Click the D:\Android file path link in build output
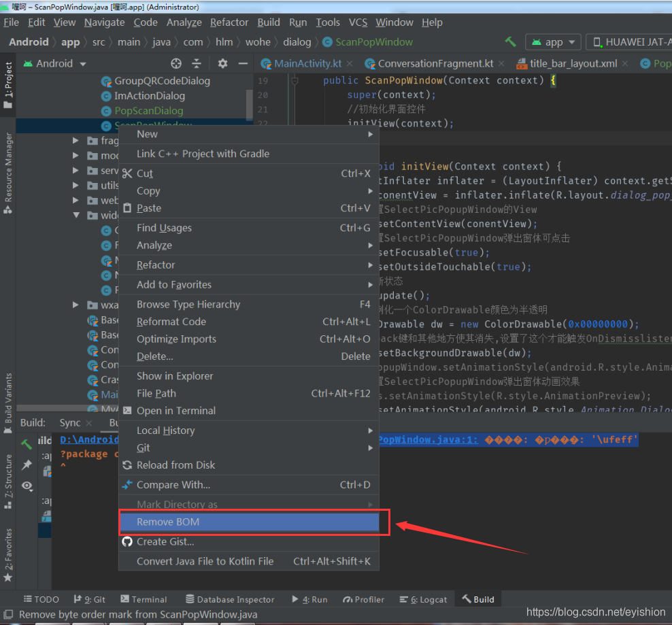Viewport: 672px width, 625px height. 89,440
